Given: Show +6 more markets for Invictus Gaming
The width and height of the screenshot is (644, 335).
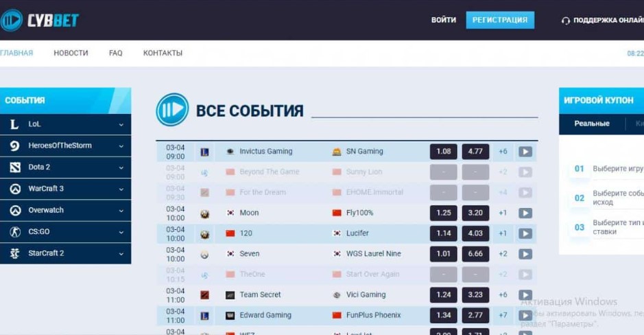Looking at the screenshot, I should coord(503,151).
